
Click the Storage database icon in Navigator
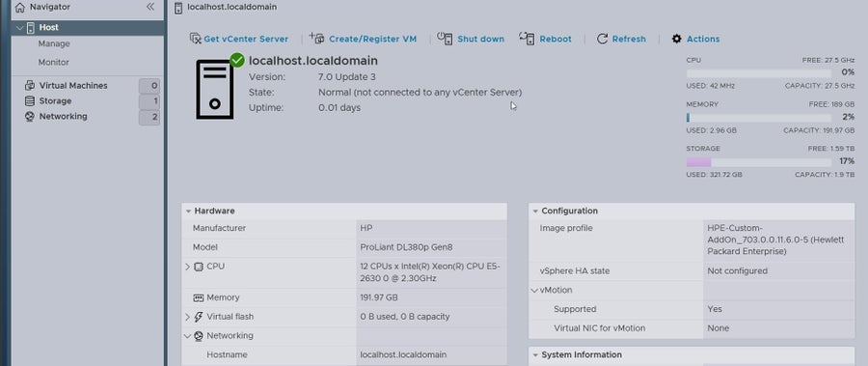pyautogui.click(x=30, y=101)
